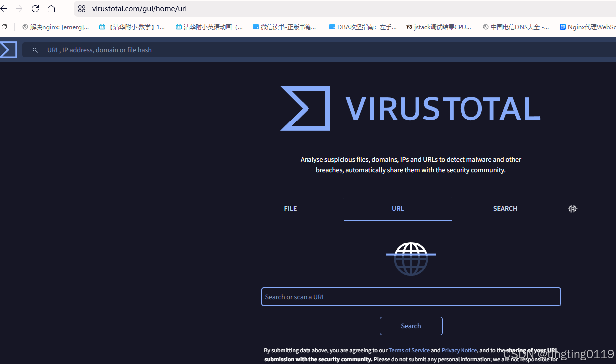Go back with the browser back arrow
This screenshot has height=364, width=616.
(x=4, y=9)
